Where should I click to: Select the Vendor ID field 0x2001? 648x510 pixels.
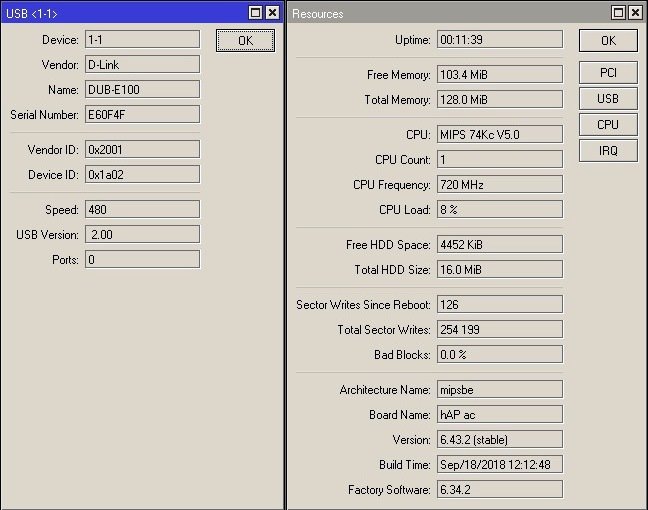coord(141,149)
